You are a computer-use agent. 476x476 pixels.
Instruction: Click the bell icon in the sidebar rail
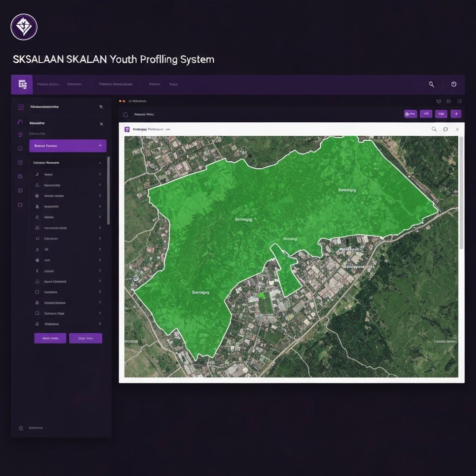pos(20,148)
